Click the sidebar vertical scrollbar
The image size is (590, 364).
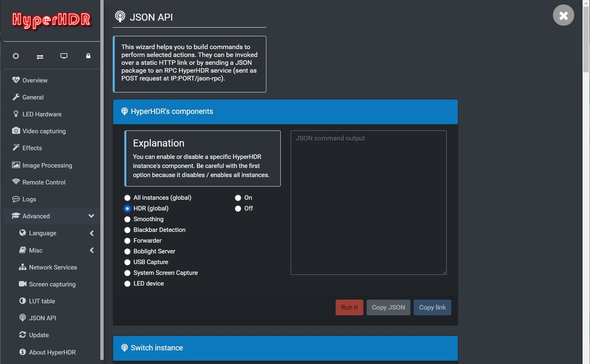102,180
